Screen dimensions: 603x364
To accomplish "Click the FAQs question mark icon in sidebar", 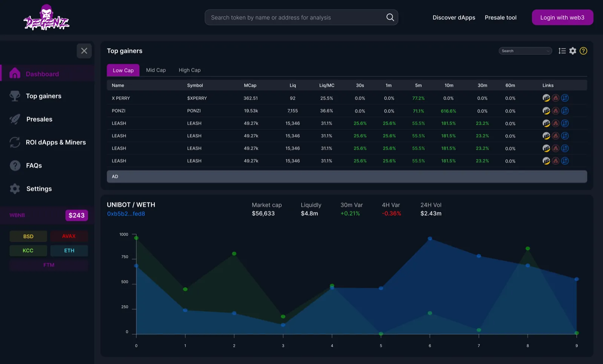I will 15,165.
